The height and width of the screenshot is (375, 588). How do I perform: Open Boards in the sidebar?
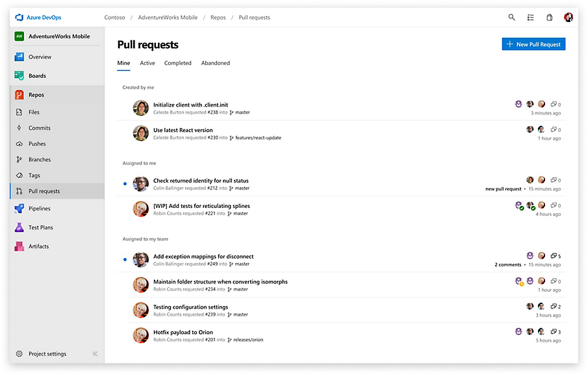(x=37, y=76)
